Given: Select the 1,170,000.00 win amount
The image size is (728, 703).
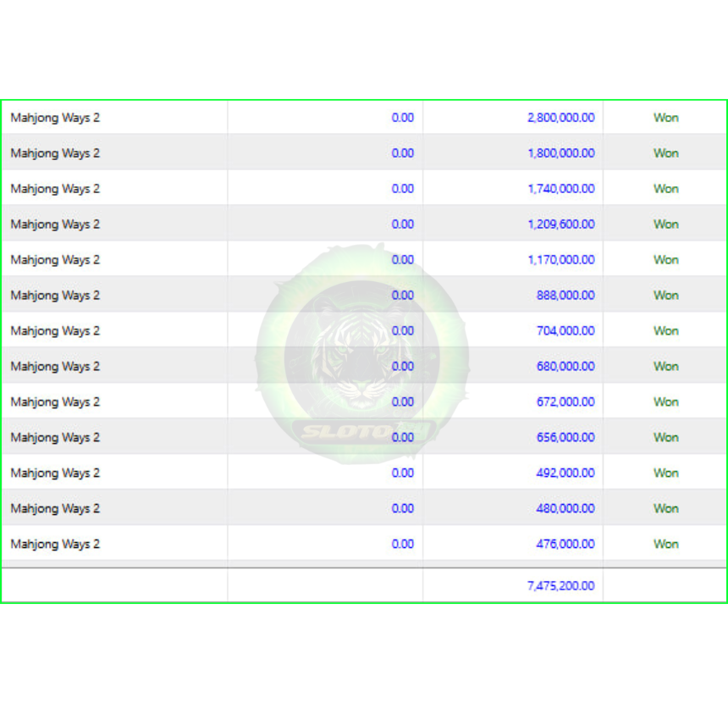Looking at the screenshot, I should (x=561, y=260).
